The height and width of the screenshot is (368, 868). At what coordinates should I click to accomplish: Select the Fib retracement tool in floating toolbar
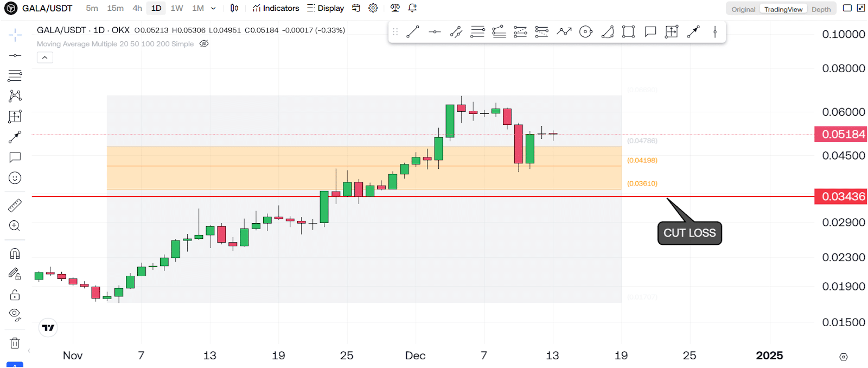tap(477, 32)
